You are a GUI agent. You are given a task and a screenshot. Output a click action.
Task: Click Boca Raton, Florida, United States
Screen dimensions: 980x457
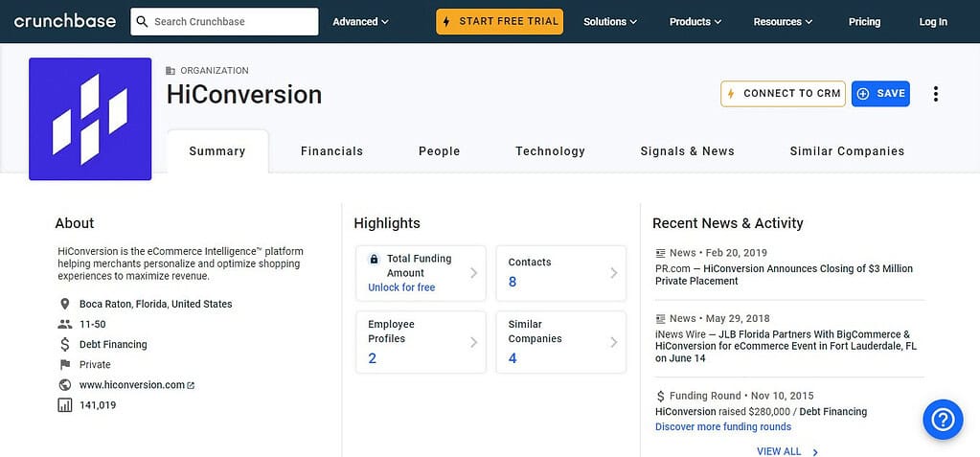[155, 305]
